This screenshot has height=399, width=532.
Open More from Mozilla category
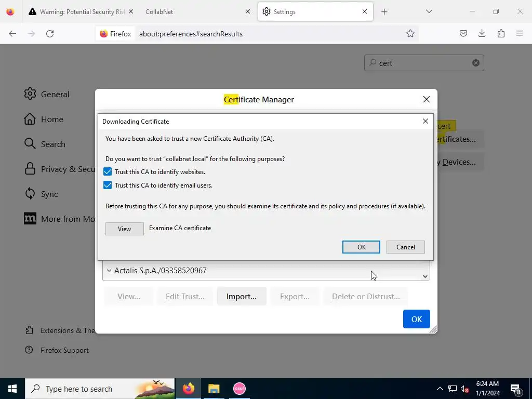[59, 219]
